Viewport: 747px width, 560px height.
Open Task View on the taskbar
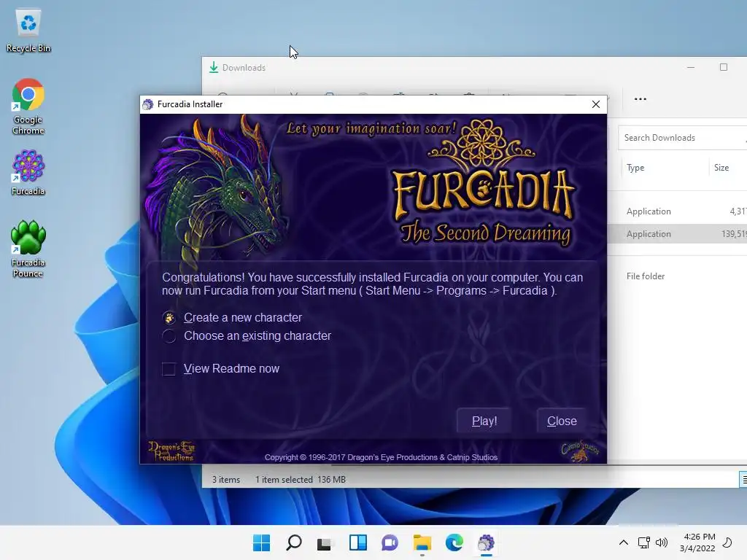tap(325, 542)
